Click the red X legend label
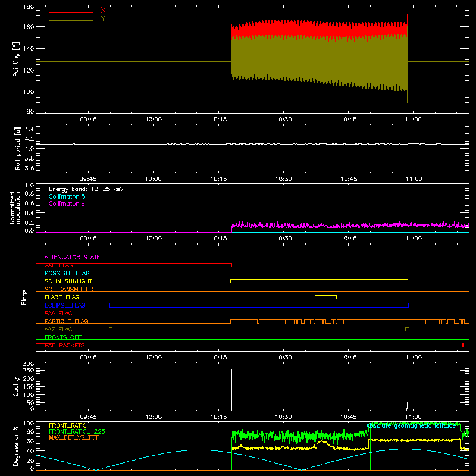476x476 pixels. point(103,10)
